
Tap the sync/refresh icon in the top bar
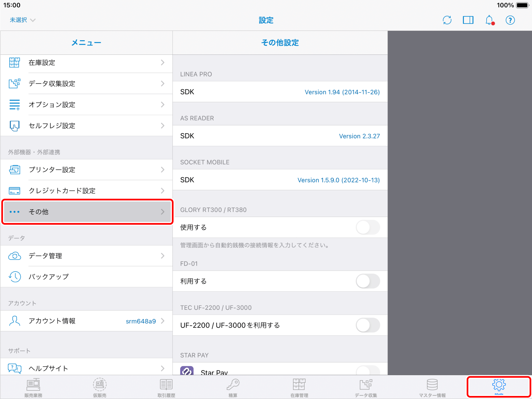click(x=447, y=20)
